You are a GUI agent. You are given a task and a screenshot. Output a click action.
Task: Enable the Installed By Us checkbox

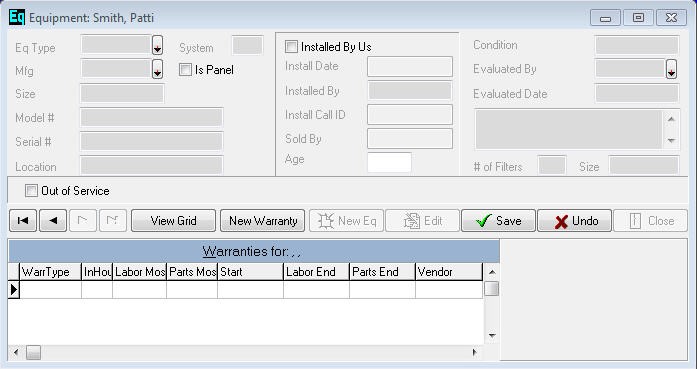(292, 47)
